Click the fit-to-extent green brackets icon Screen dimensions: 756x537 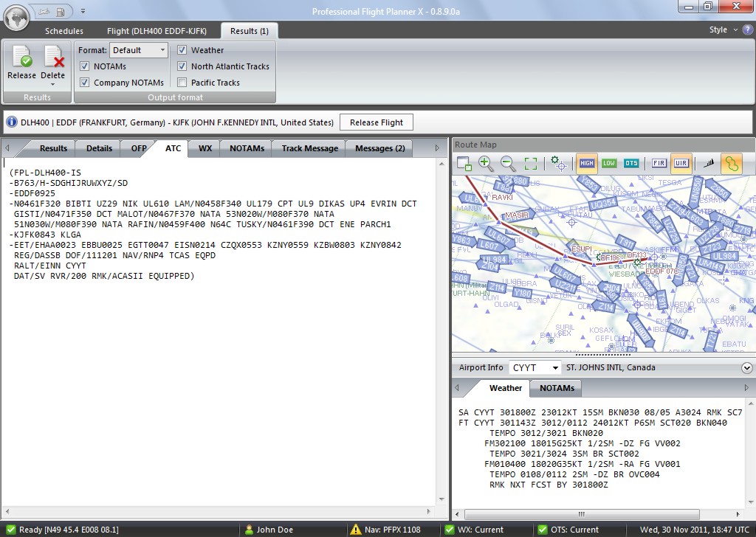[x=530, y=164]
